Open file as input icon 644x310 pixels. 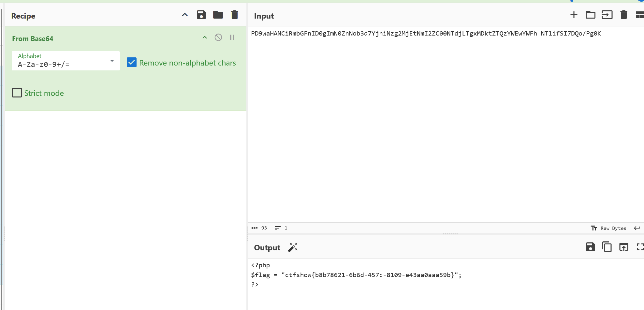click(607, 15)
